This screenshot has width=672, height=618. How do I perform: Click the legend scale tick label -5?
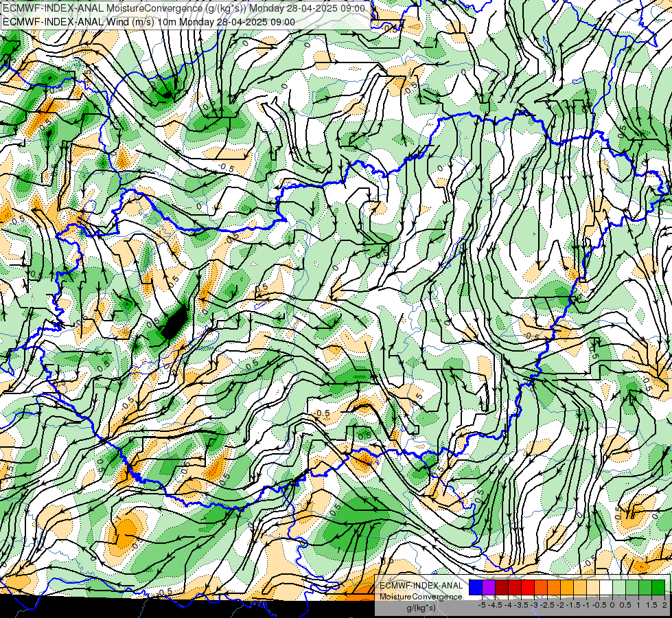click(x=482, y=605)
